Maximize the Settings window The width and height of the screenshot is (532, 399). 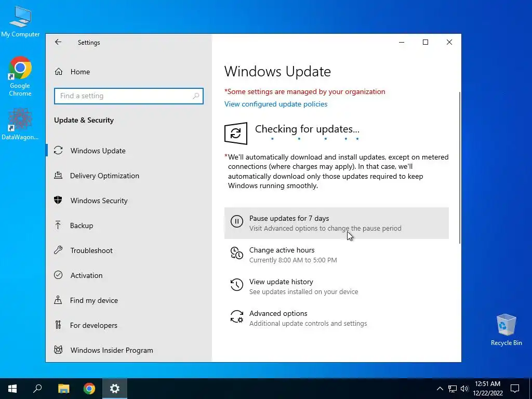(x=425, y=42)
